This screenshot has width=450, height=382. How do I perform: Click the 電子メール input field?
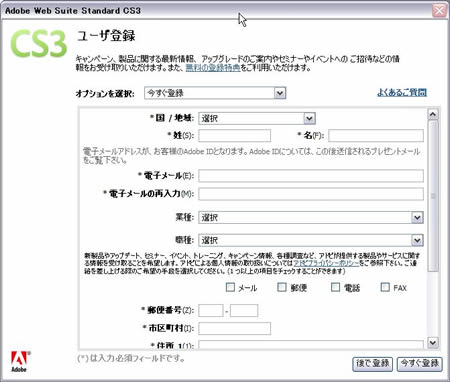click(x=311, y=176)
